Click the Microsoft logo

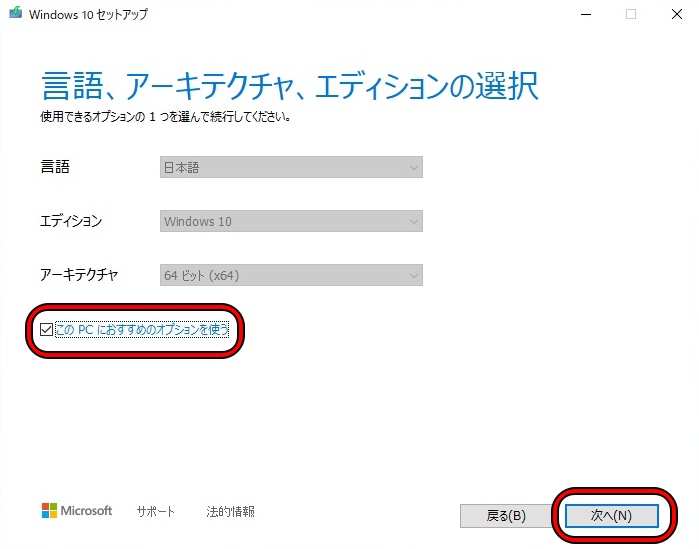point(77,511)
